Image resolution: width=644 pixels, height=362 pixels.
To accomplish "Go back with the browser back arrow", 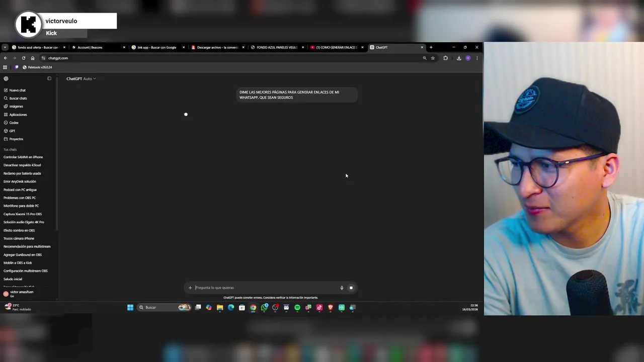I will tap(6, 58).
